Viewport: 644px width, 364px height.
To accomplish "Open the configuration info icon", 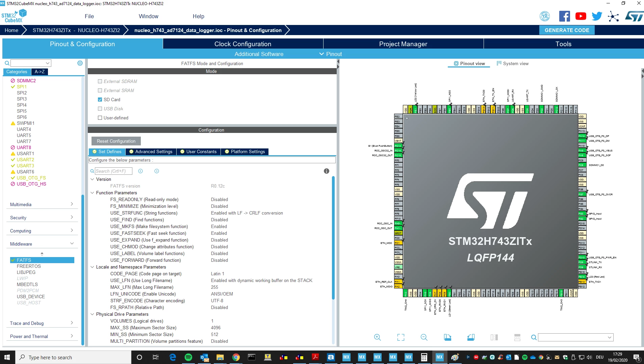I will tap(326, 171).
